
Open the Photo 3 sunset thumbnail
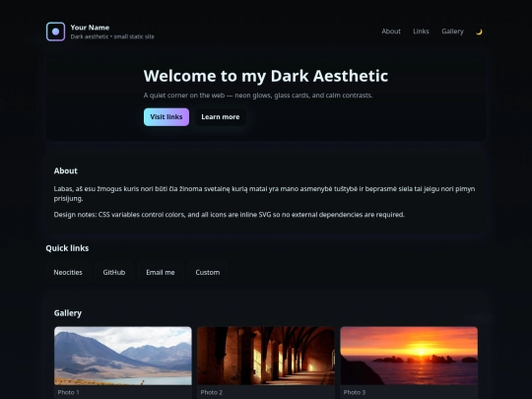[409, 356]
